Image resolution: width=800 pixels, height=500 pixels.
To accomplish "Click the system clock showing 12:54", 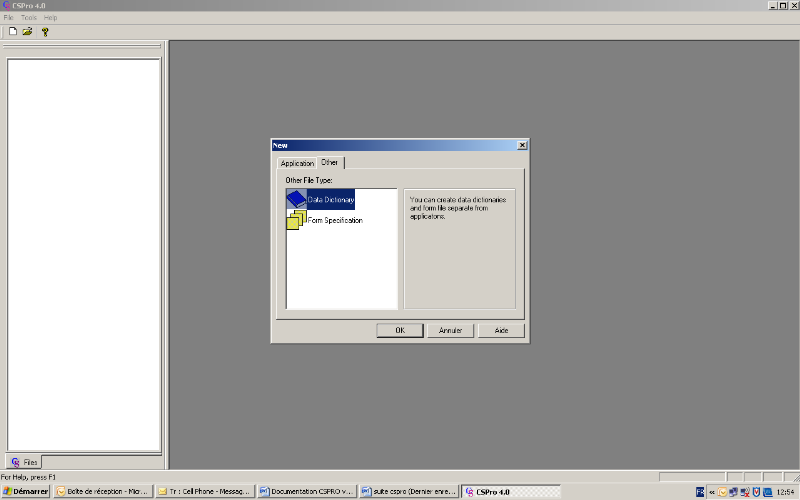I will [785, 492].
